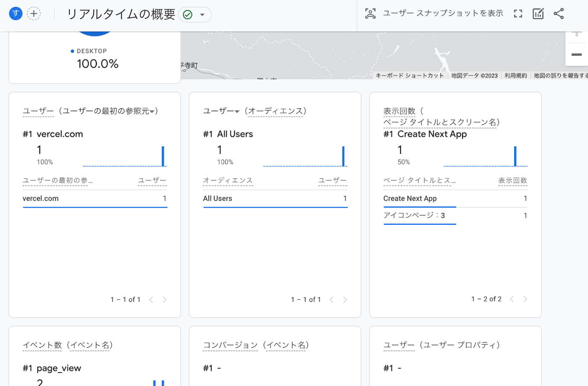Click the All Users sparkline chart
This screenshot has width=588, height=386.
[305, 156]
